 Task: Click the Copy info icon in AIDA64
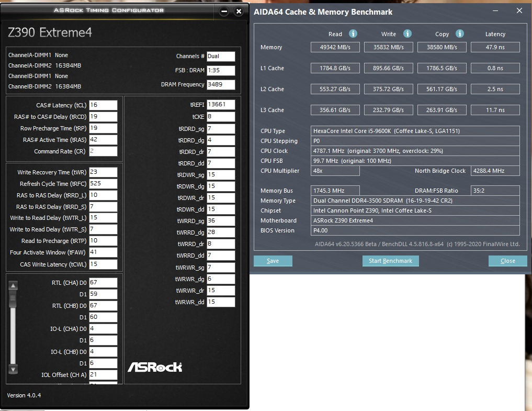pyautogui.click(x=460, y=34)
